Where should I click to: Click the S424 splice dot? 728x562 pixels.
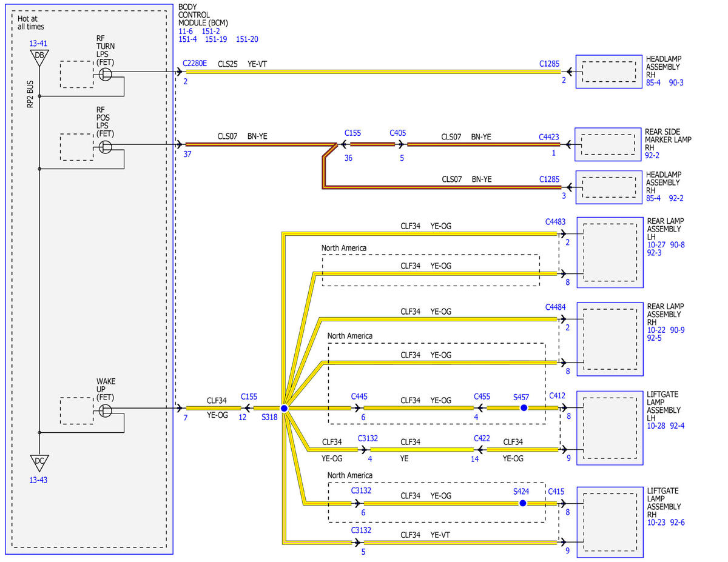pyautogui.click(x=523, y=503)
